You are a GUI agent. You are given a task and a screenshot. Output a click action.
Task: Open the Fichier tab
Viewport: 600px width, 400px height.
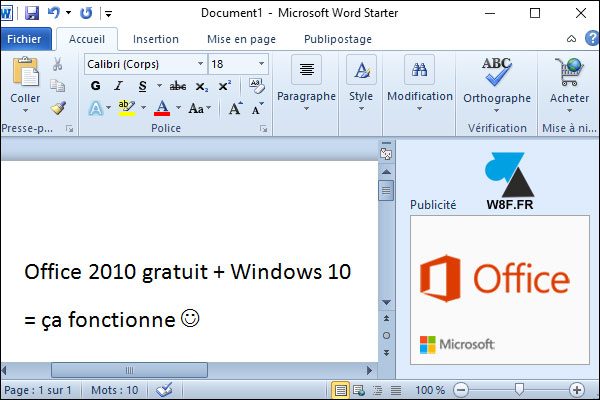[25, 39]
